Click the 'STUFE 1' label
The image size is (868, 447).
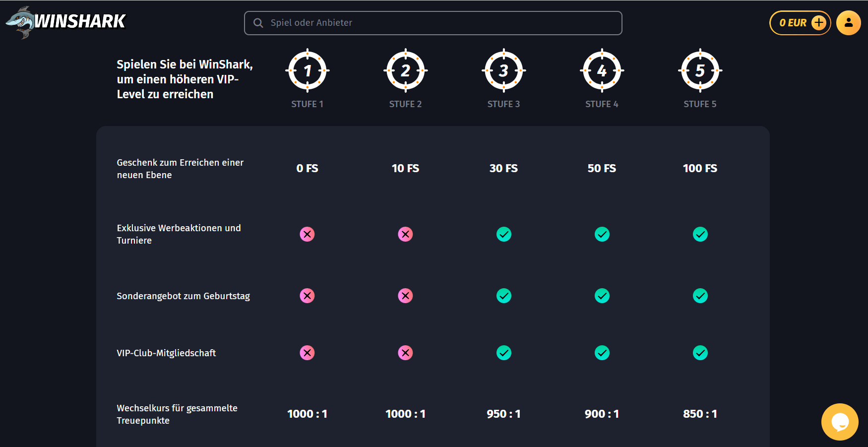click(x=308, y=104)
